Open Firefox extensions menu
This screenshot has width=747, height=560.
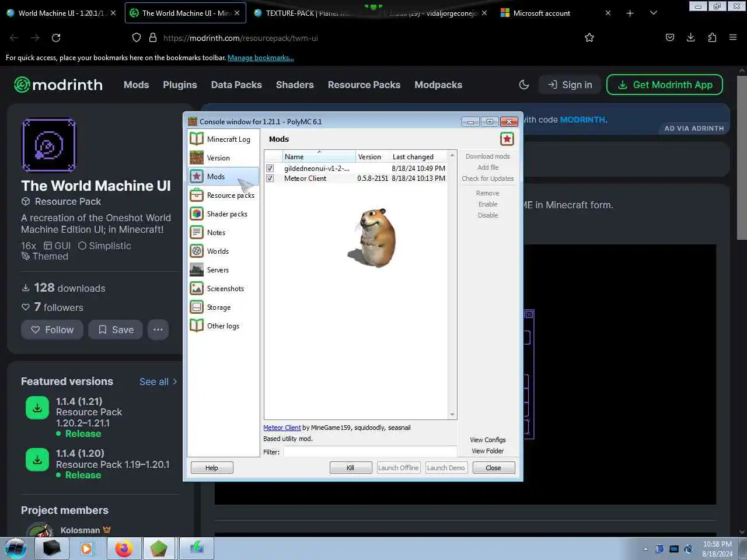pos(712,37)
